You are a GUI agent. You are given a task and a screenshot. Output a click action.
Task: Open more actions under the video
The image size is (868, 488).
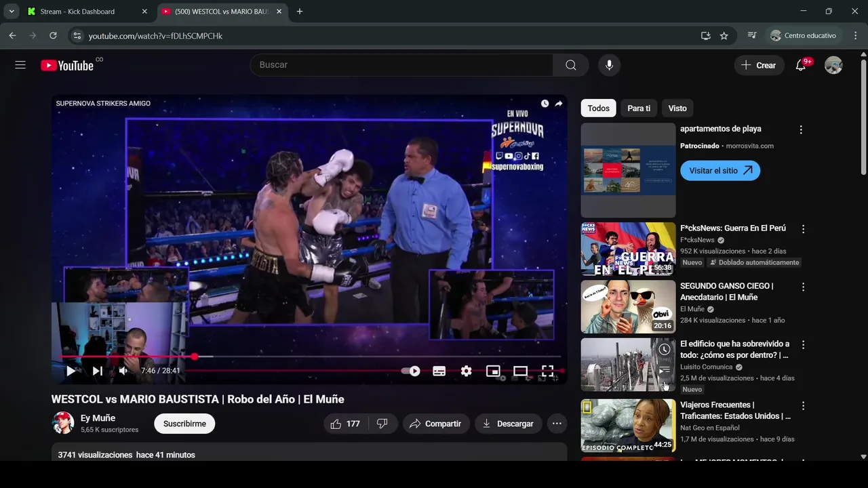pyautogui.click(x=557, y=424)
